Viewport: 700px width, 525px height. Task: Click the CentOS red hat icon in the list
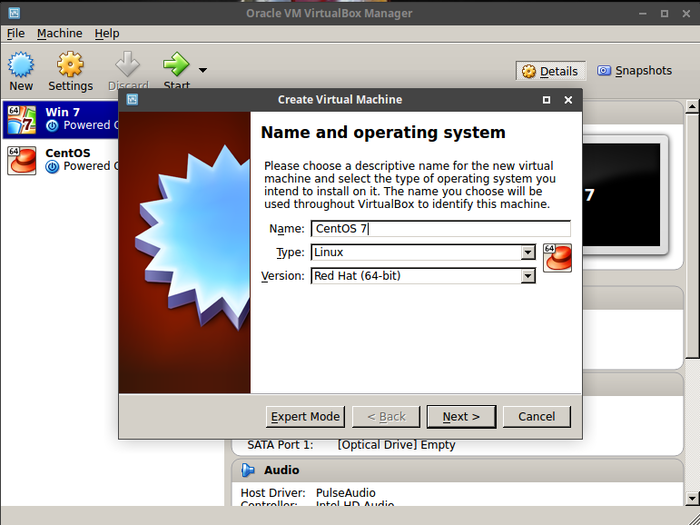pyautogui.click(x=21, y=160)
